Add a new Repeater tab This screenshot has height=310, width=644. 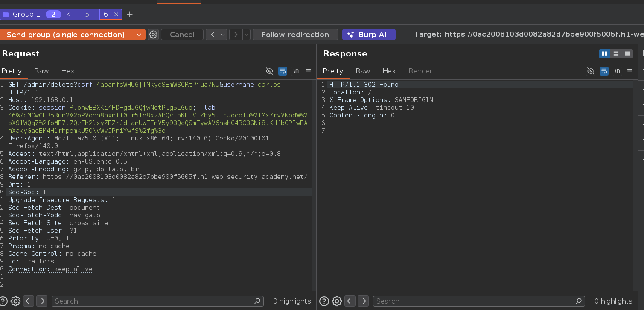click(130, 14)
